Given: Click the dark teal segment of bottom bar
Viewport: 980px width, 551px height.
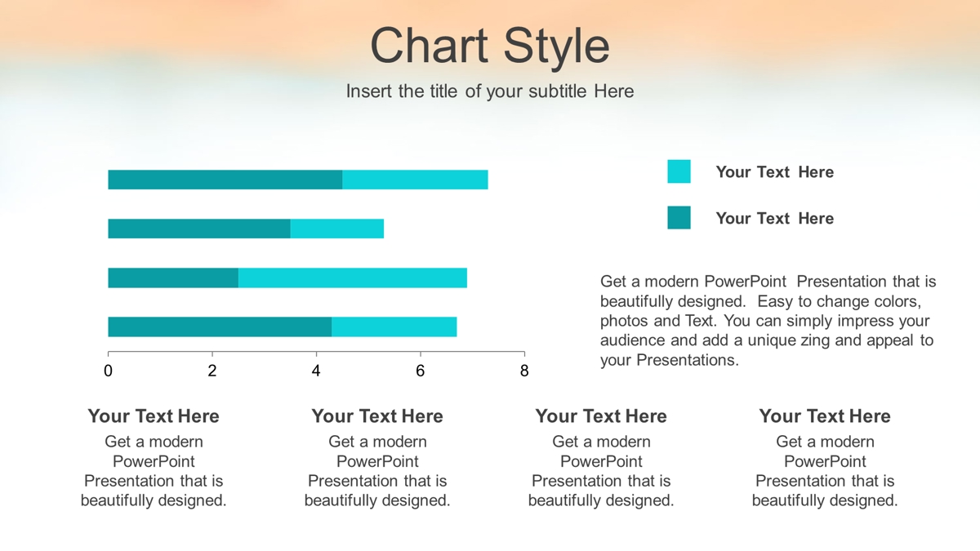Looking at the screenshot, I should click(x=220, y=327).
